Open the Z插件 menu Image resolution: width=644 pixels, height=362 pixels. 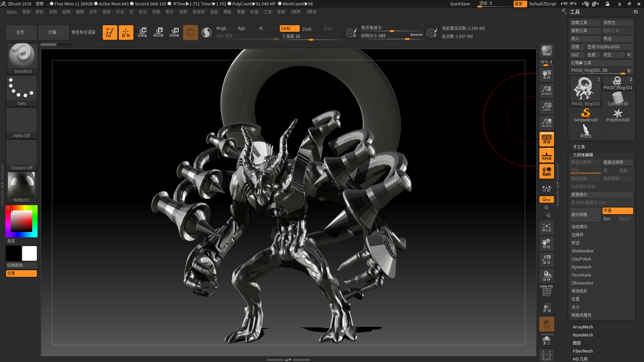pos(296,12)
